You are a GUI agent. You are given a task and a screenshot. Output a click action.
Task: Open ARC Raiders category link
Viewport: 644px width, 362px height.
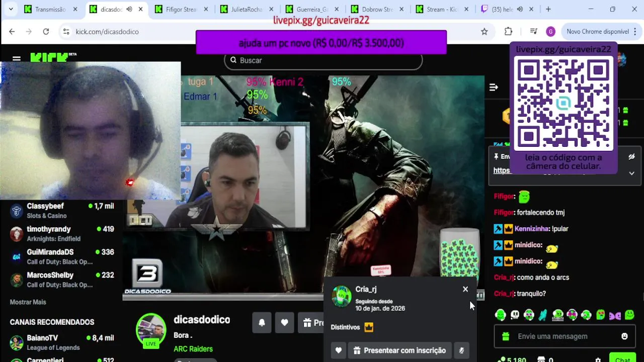193,349
